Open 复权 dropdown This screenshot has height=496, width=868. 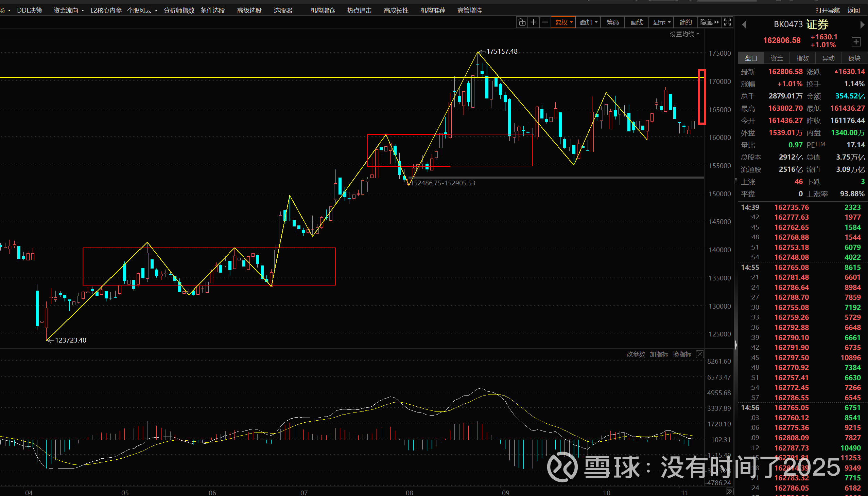pyautogui.click(x=563, y=22)
